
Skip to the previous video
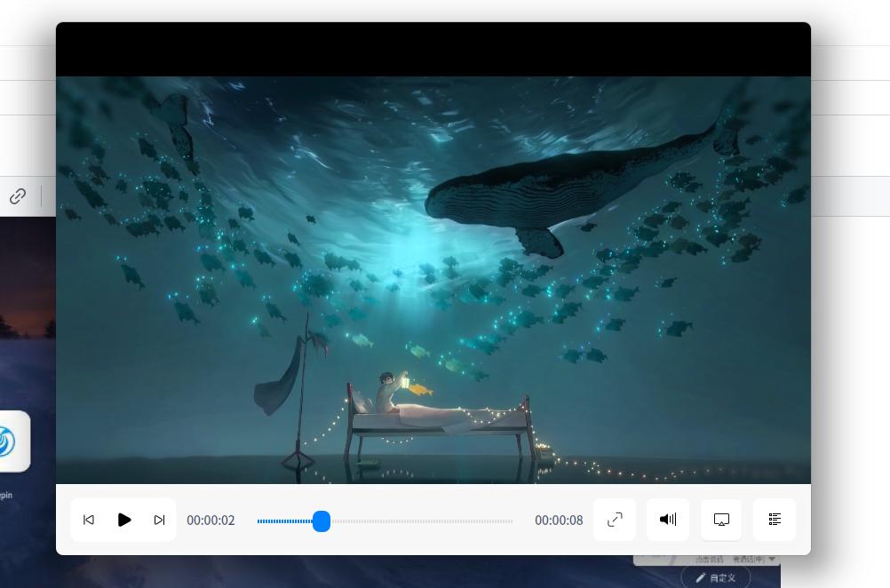coord(89,520)
